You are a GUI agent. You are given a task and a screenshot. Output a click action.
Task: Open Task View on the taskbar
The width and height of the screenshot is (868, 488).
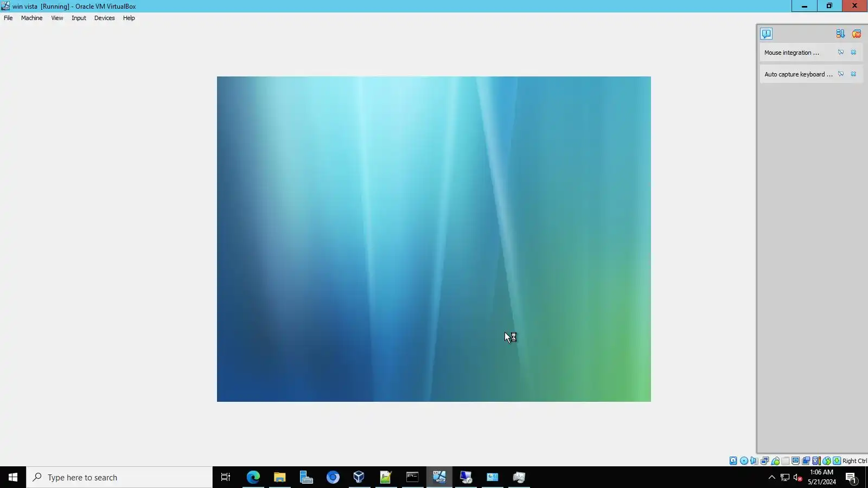pos(226,477)
